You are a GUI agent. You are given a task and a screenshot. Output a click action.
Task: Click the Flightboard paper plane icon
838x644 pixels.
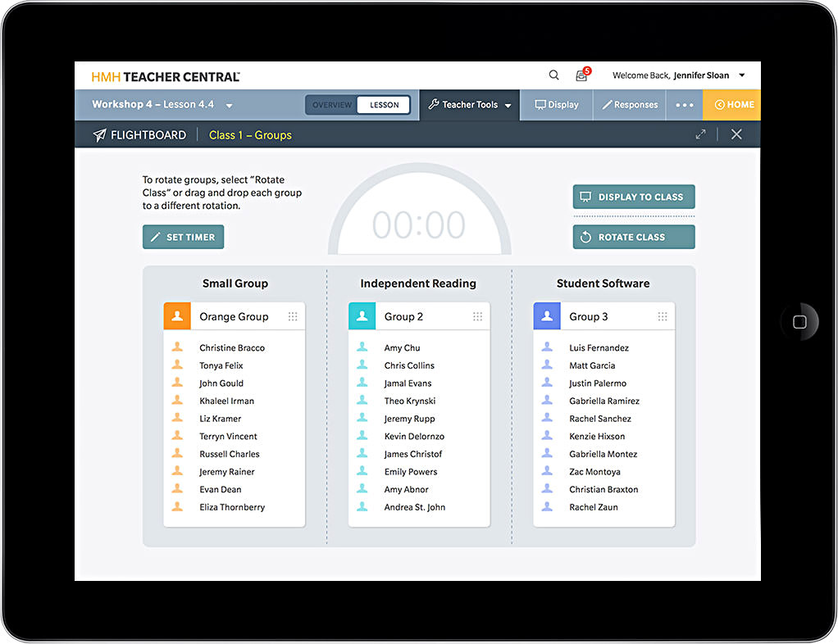click(99, 135)
